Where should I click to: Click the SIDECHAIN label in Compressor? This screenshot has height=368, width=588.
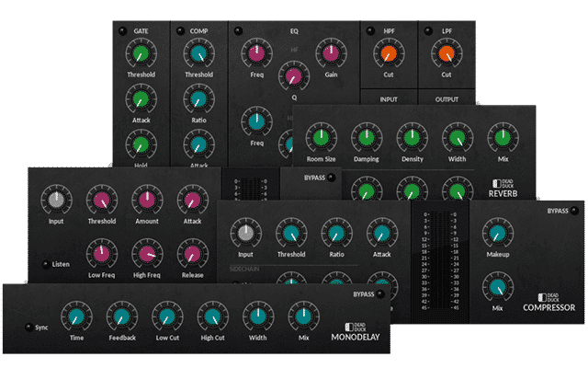coord(244,269)
